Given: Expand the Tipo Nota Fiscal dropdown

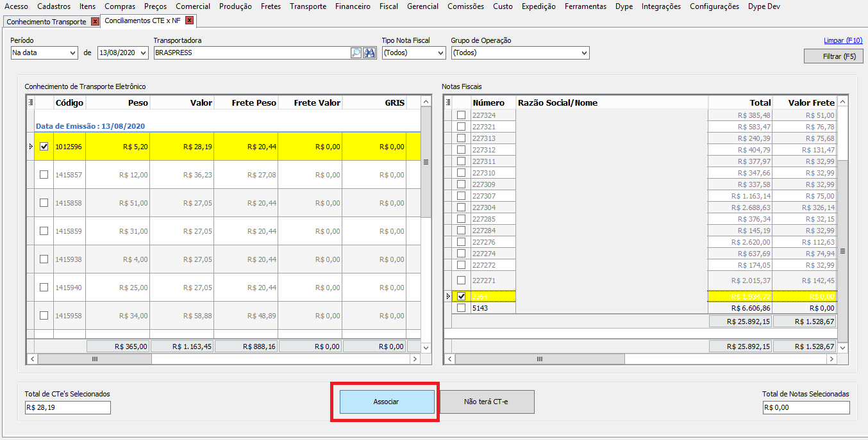Looking at the screenshot, I should 440,53.
